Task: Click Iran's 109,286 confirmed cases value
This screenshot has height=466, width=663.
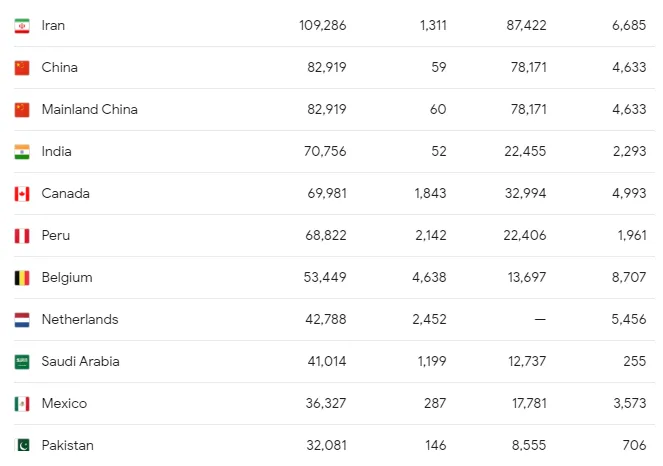Action: pyautogui.click(x=323, y=25)
